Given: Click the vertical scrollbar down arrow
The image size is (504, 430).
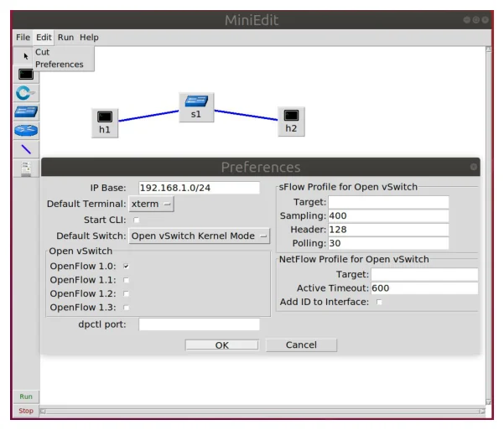Looking at the screenshot, I should pyautogui.click(x=489, y=402).
